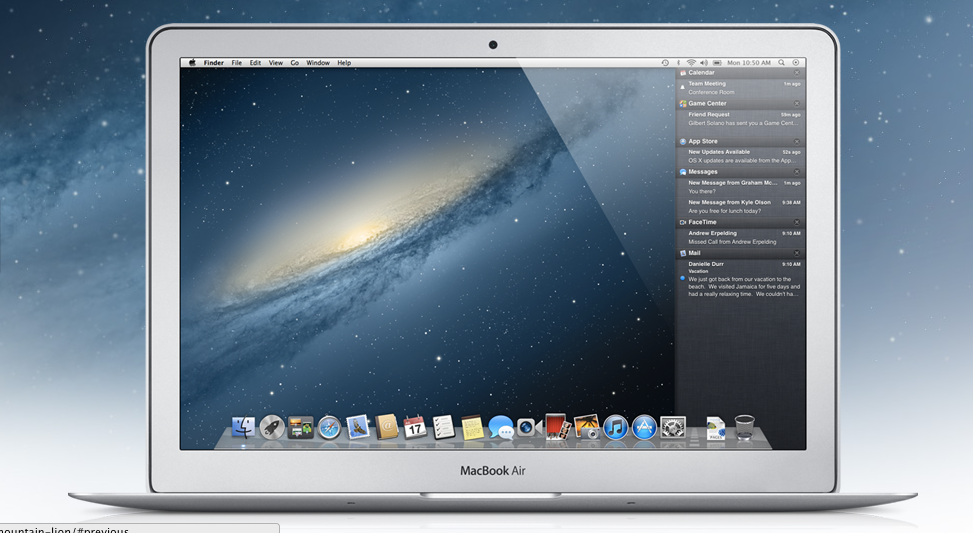
Task: Open the Calendar app in the Dock
Action: point(415,428)
